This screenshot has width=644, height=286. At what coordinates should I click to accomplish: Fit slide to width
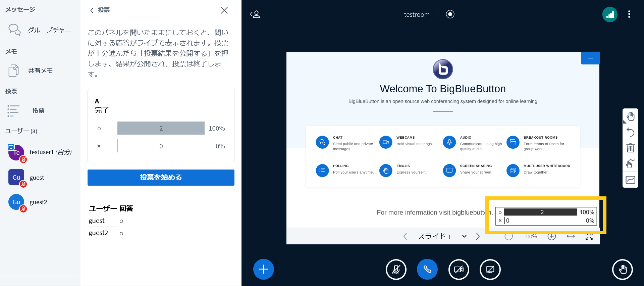[x=571, y=237]
